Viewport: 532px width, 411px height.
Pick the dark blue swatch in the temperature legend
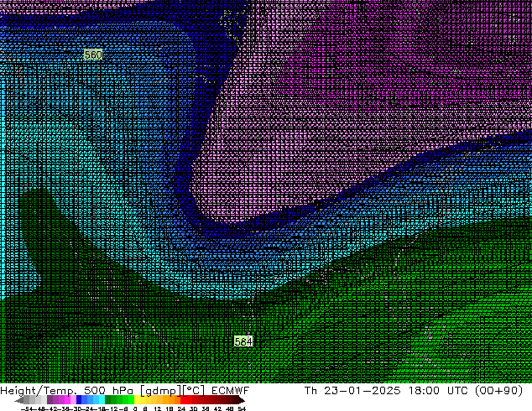79,400
